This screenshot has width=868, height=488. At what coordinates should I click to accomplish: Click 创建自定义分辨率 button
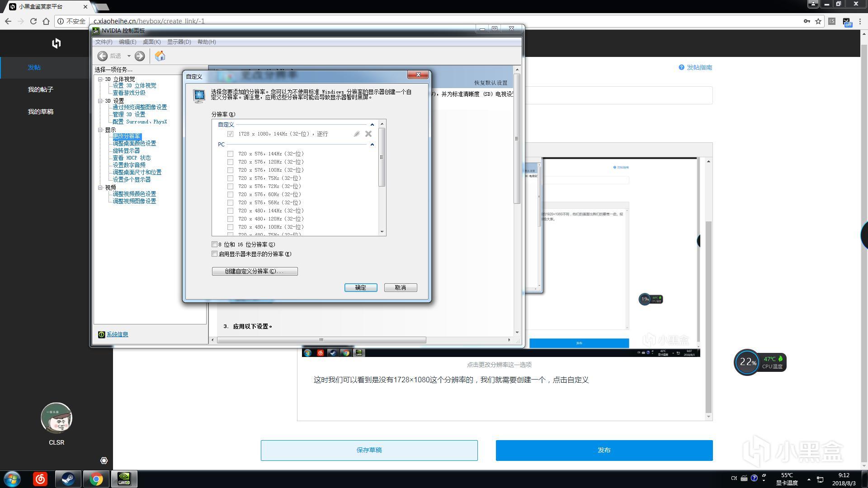point(255,271)
